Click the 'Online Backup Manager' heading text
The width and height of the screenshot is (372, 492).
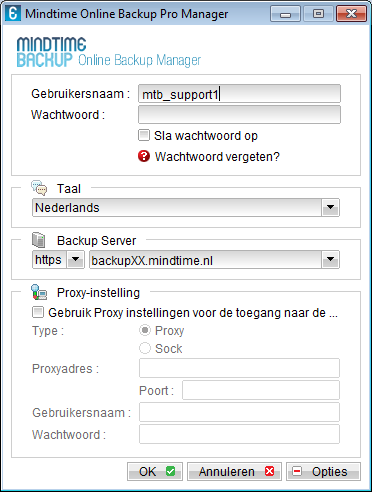tap(140, 60)
